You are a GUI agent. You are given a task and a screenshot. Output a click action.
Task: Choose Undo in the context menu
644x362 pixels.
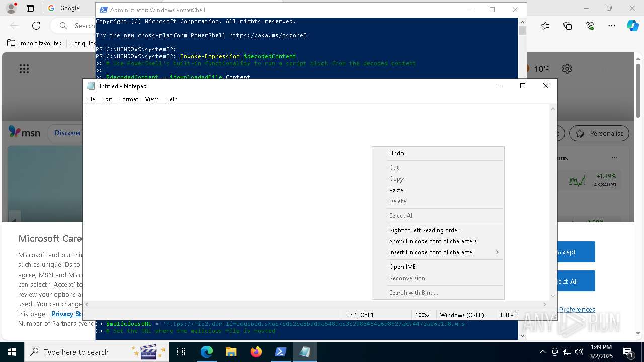pos(438,153)
